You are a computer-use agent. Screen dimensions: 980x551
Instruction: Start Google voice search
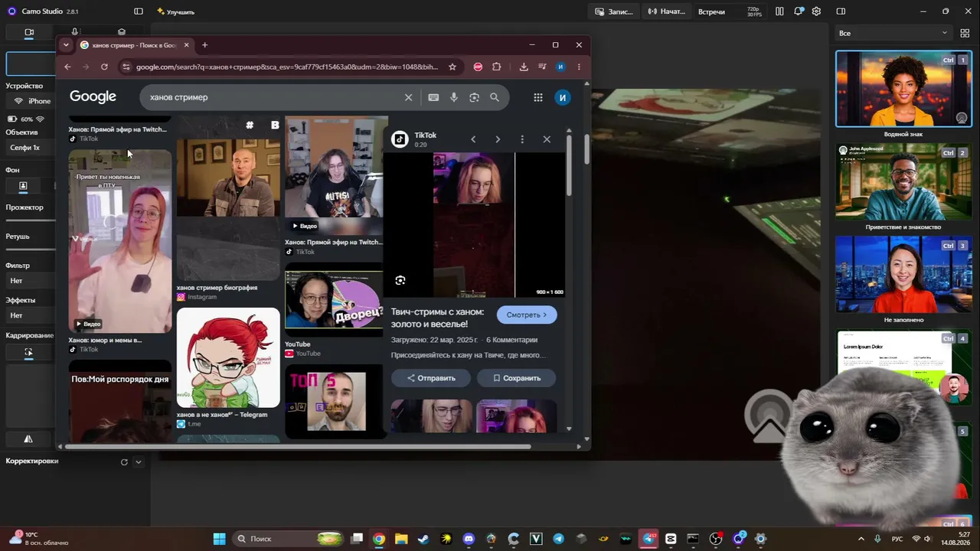point(453,97)
